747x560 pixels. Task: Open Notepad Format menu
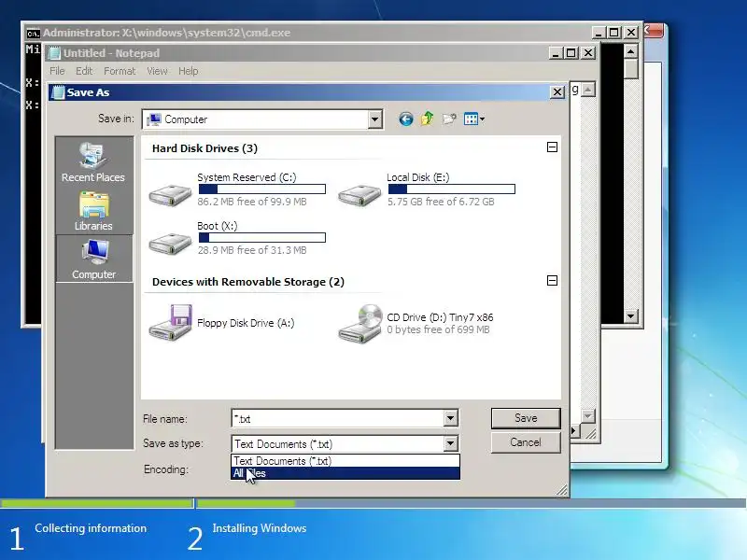(x=120, y=71)
